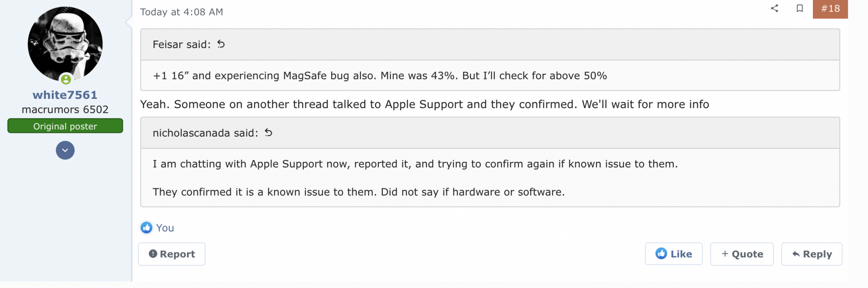Report this post
The width and height of the screenshot is (868, 288).
tap(172, 254)
